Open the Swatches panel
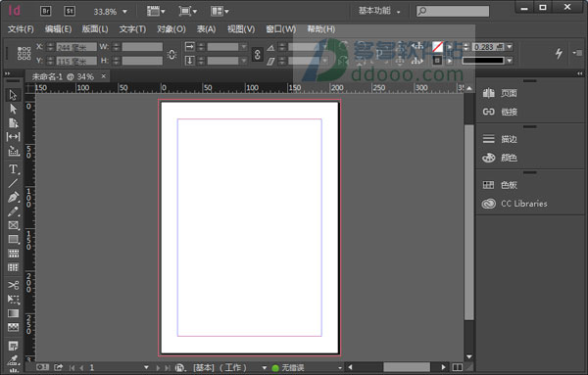 (500, 185)
